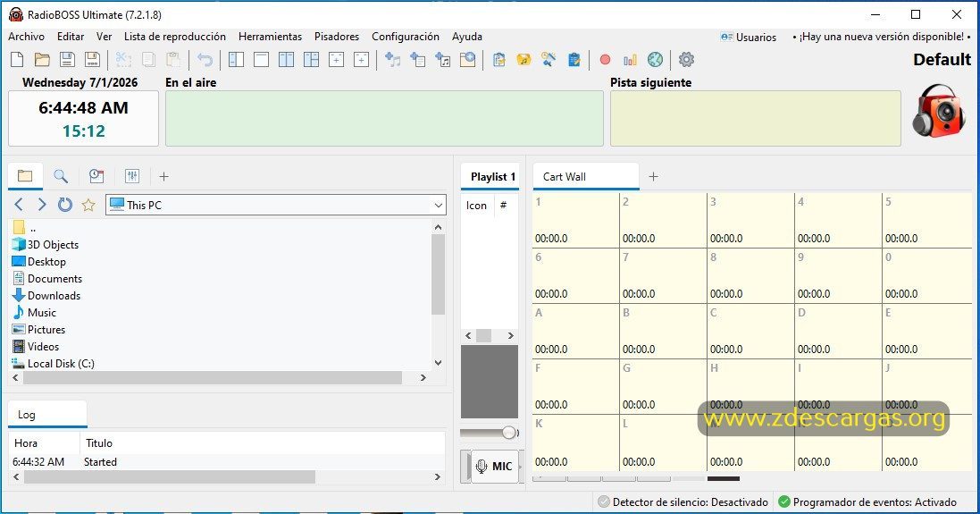Select the two-column layout icon
Screen dimensions: 980x514
(x=286, y=59)
